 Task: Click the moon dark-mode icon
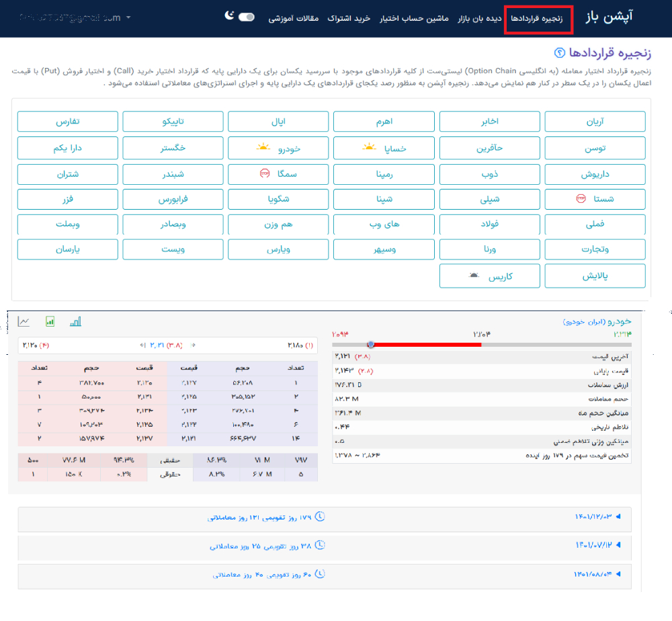pyautogui.click(x=229, y=16)
